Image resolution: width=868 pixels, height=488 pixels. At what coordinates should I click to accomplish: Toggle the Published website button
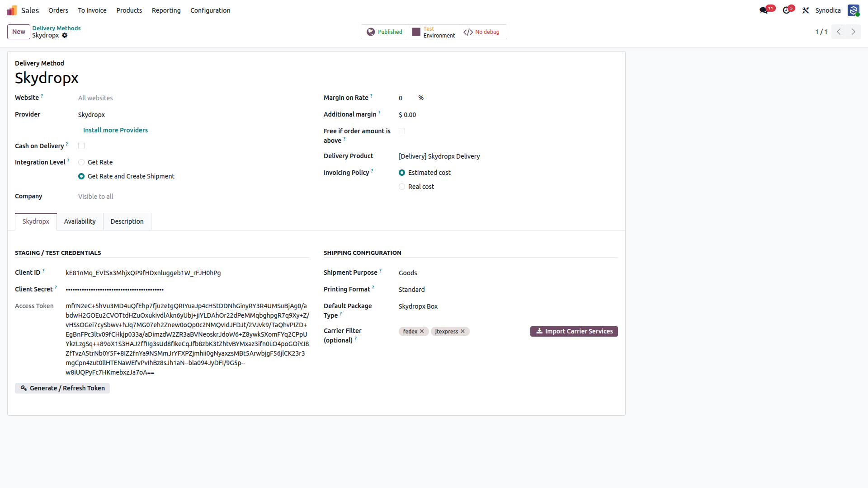coord(384,32)
